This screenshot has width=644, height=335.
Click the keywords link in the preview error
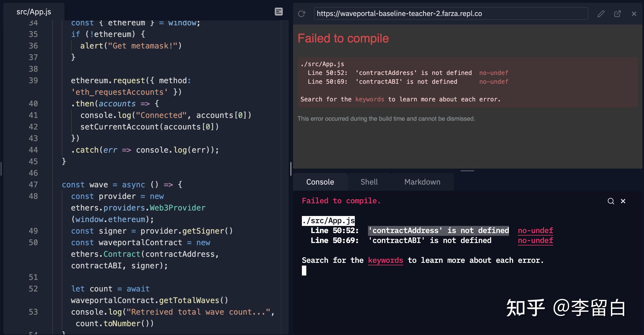pos(370,99)
